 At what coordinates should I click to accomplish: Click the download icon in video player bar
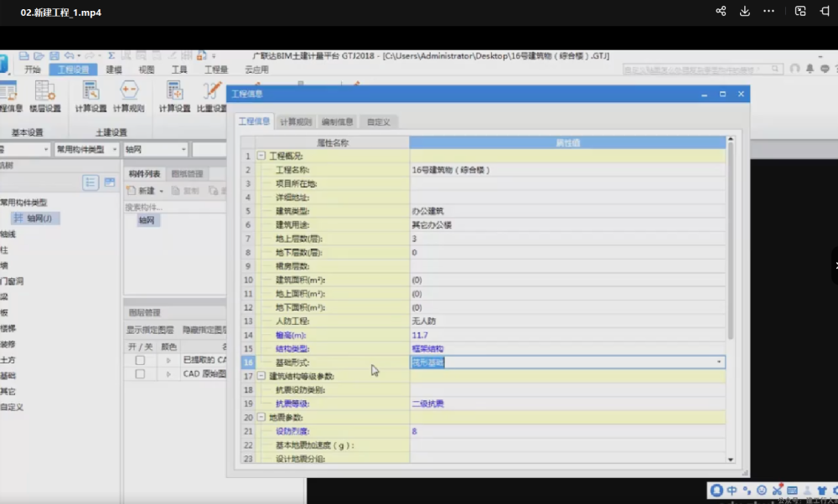tap(744, 11)
